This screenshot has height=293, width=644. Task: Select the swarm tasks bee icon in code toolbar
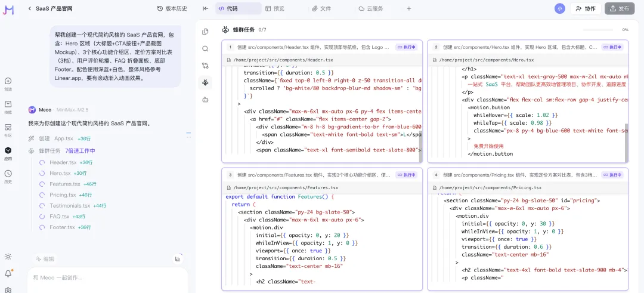[x=205, y=82]
